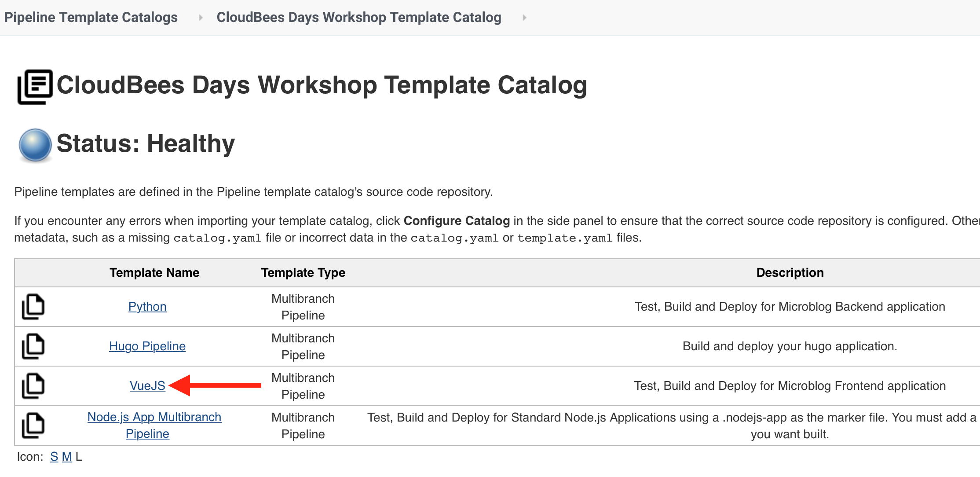This screenshot has width=980, height=477.
Task: Click the Hugo row Multibranch Pipeline type
Action: 303,346
